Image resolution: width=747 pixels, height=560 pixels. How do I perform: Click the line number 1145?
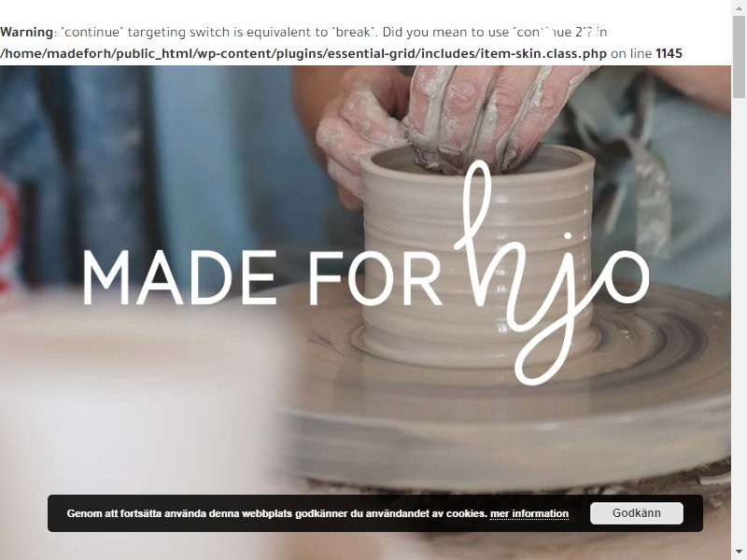(669, 53)
